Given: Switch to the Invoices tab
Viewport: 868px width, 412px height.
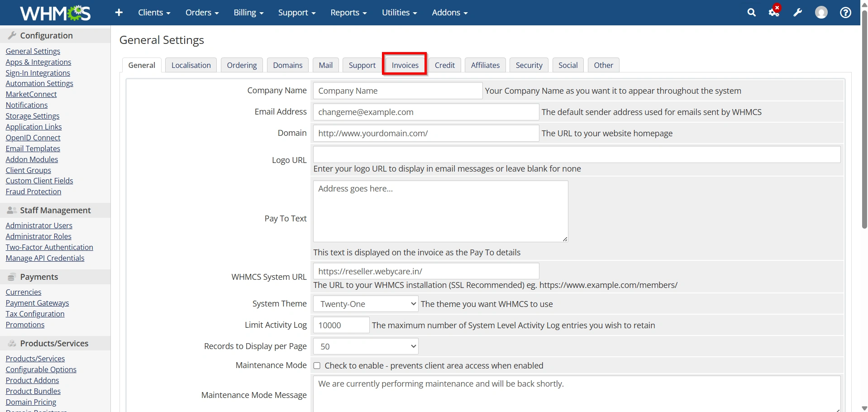Looking at the screenshot, I should pyautogui.click(x=405, y=65).
